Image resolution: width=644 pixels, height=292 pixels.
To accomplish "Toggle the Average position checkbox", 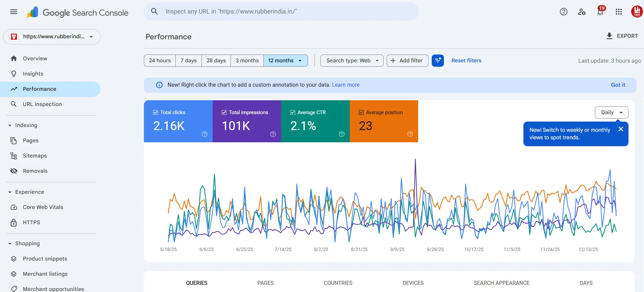I will tap(361, 112).
